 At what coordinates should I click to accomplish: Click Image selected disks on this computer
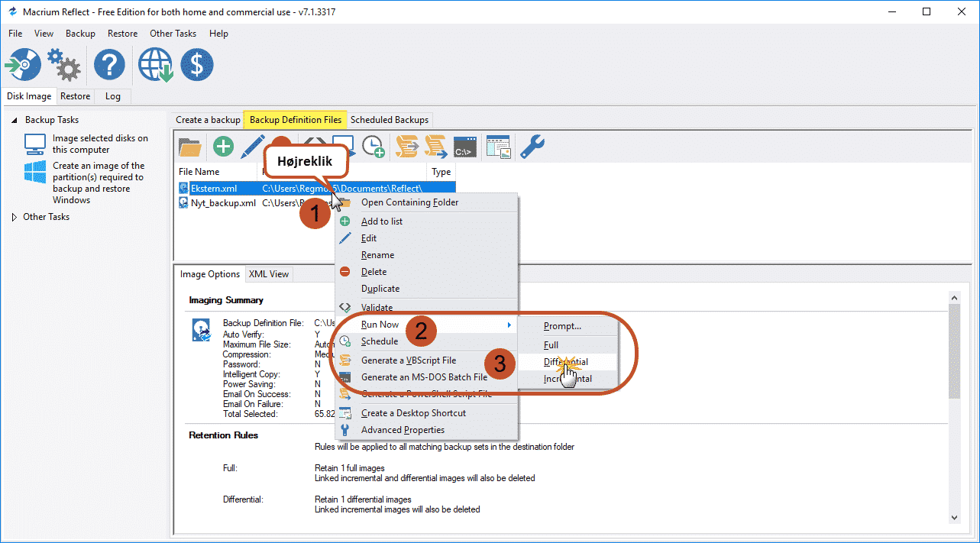point(99,144)
